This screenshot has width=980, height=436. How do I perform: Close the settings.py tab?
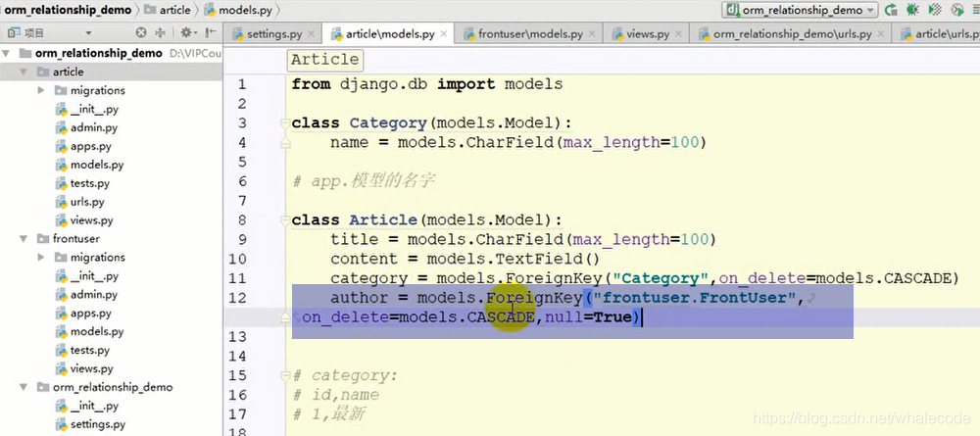[x=312, y=34]
